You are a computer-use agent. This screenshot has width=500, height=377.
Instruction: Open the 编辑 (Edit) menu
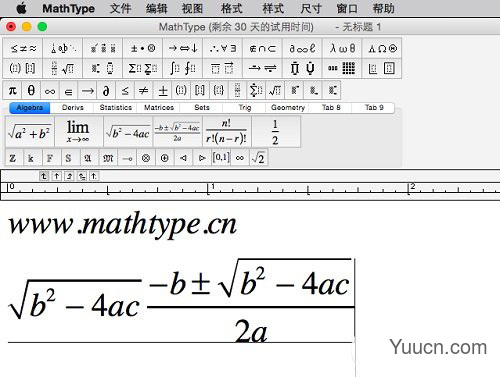(x=156, y=8)
